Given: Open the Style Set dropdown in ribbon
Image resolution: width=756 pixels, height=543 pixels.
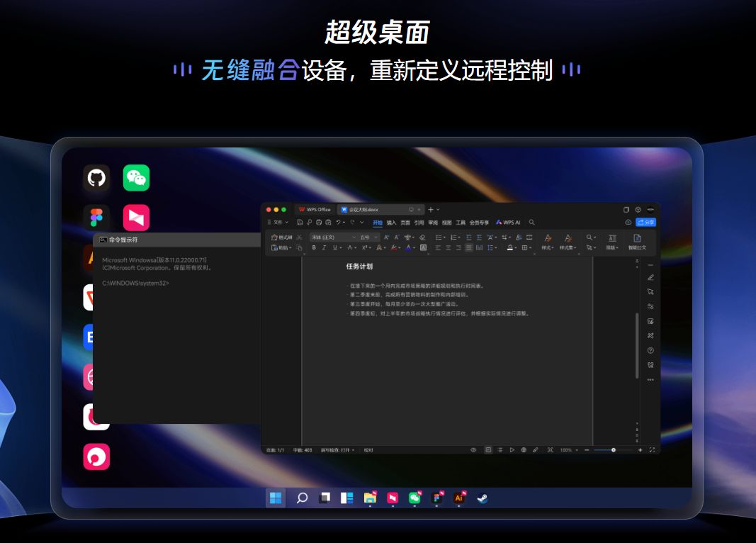Looking at the screenshot, I should pos(568,242).
